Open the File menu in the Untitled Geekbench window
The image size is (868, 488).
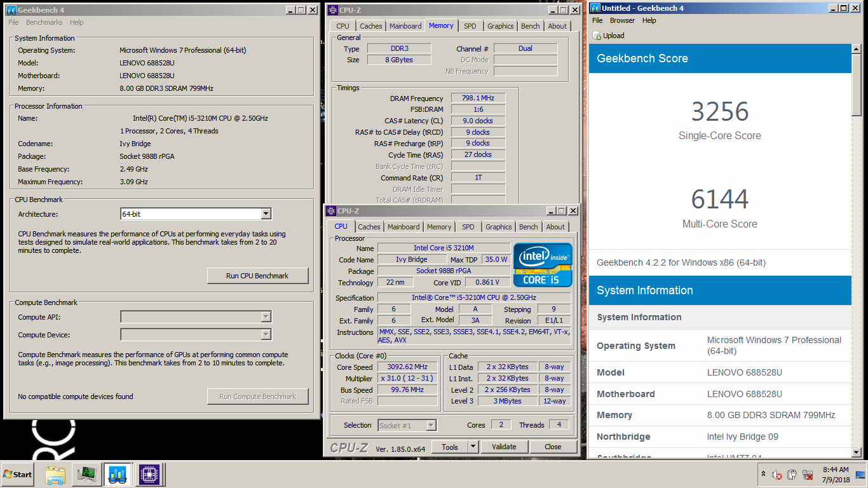pos(597,20)
